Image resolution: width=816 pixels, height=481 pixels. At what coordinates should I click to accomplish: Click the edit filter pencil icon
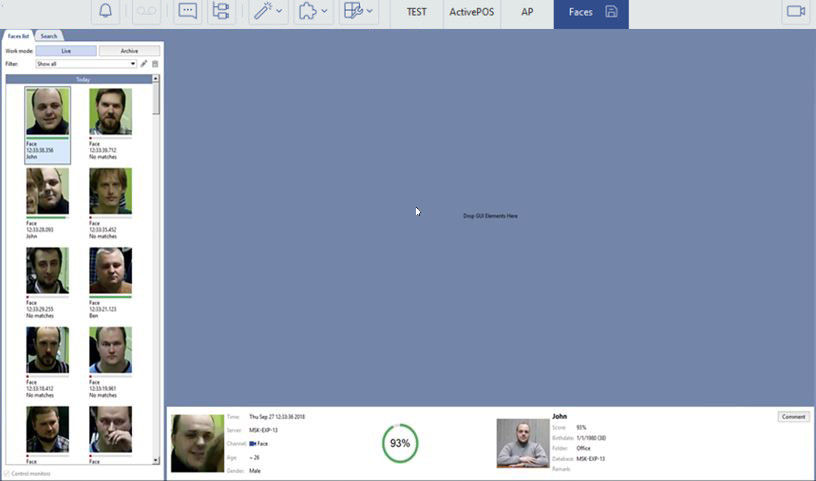click(144, 63)
